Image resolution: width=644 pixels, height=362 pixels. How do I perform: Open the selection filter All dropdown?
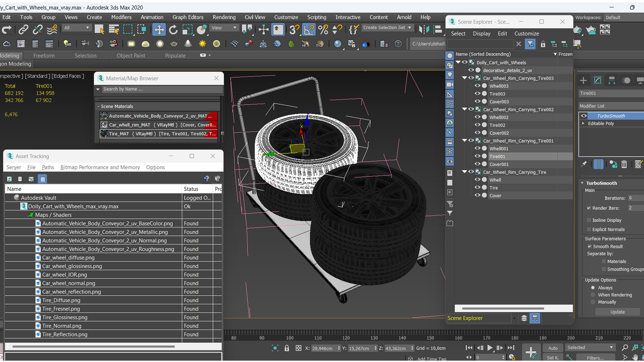tap(77, 28)
